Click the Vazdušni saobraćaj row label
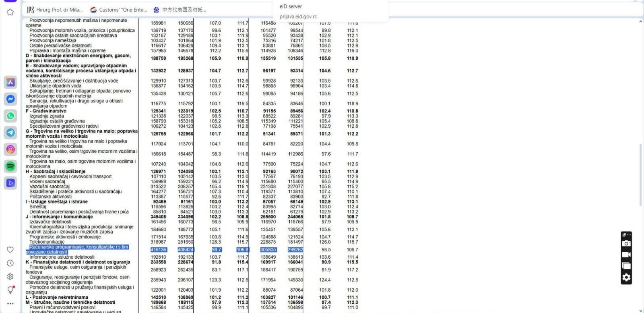 (x=49, y=187)
